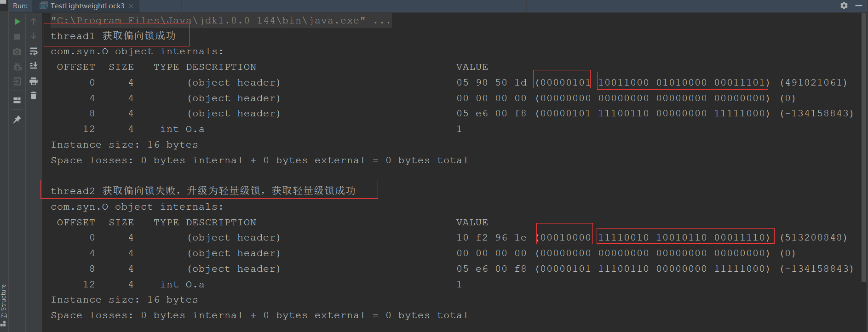Click the java.exe command line path
Screen dimensions: 868x332
click(221, 21)
